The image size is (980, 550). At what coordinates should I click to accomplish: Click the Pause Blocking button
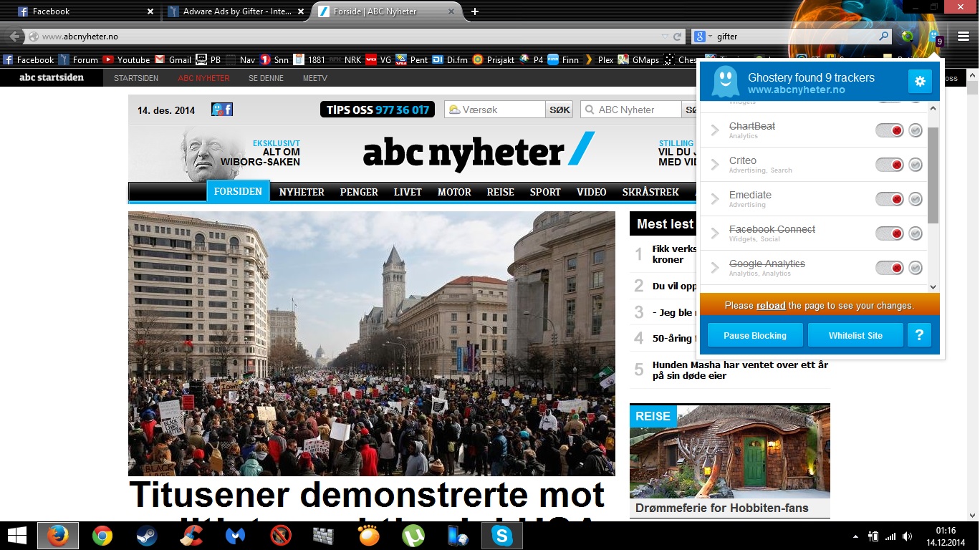coord(755,335)
